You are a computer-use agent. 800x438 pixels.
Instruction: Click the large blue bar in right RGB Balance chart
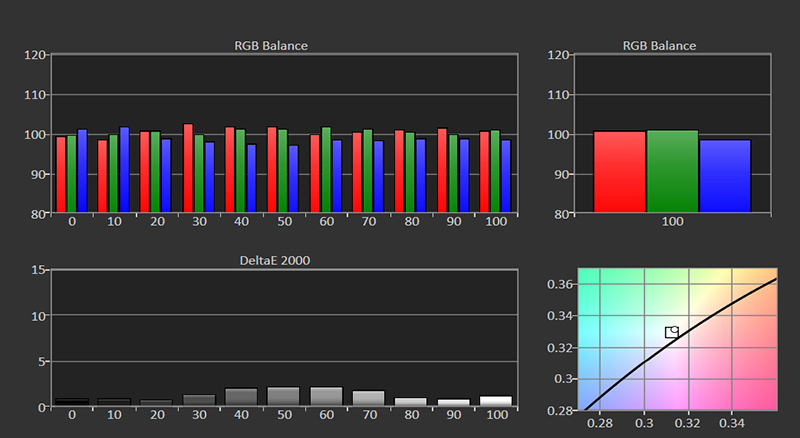pos(725,176)
